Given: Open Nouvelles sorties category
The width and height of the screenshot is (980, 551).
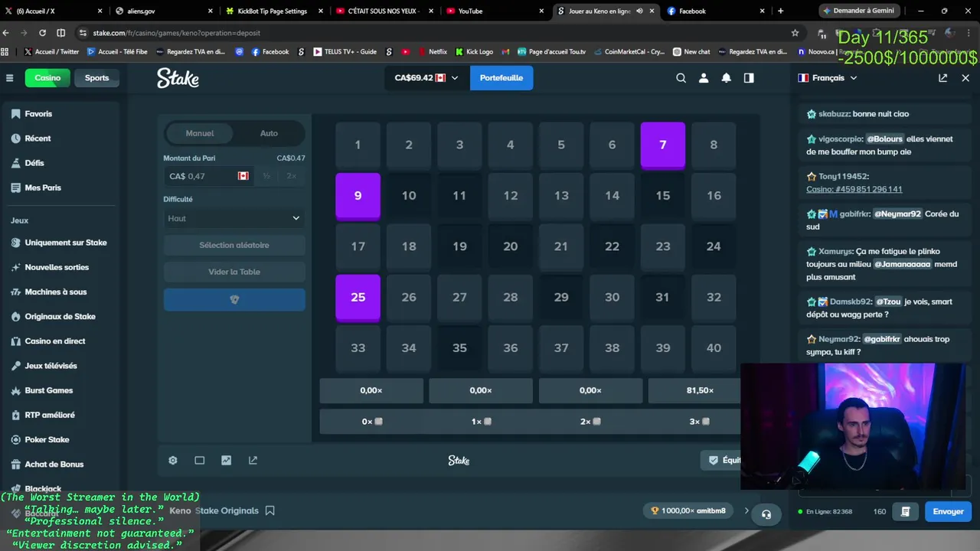Looking at the screenshot, I should [x=61, y=267].
